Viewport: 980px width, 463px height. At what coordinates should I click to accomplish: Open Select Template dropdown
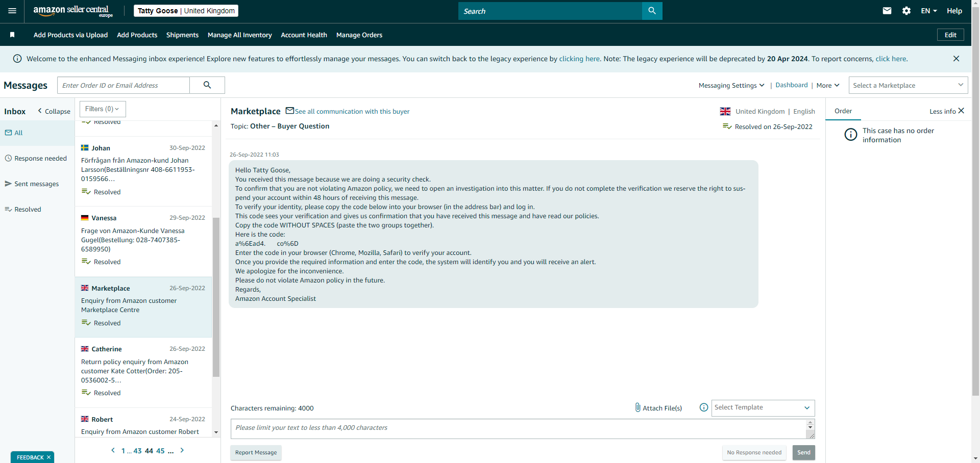point(763,407)
